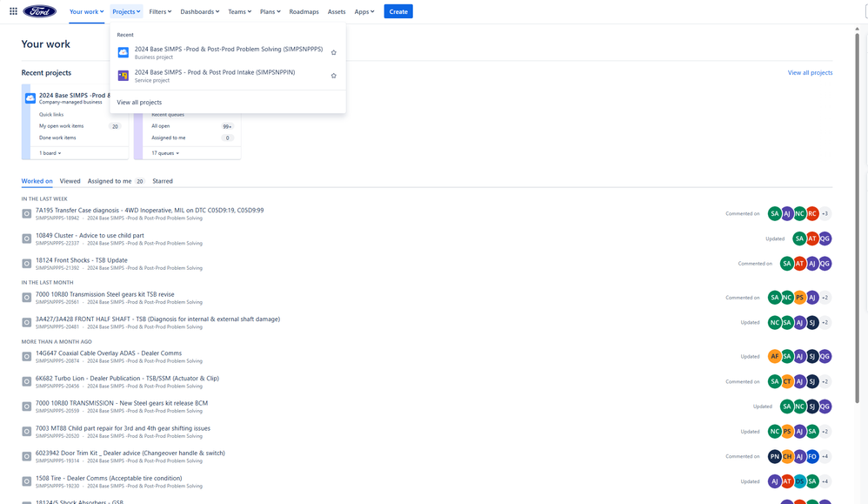This screenshot has width=868, height=504.
Task: Open the SIMPSNPPPS project cloud icon
Action: pyautogui.click(x=124, y=52)
